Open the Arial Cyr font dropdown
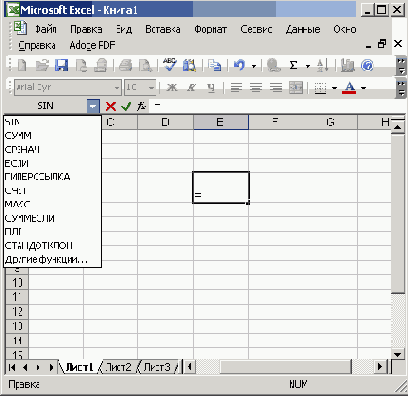The height and width of the screenshot is (396, 408). pos(117,88)
